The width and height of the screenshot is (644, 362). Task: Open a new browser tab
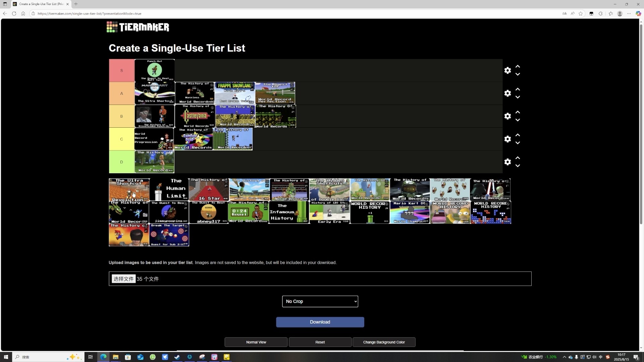coord(76,4)
